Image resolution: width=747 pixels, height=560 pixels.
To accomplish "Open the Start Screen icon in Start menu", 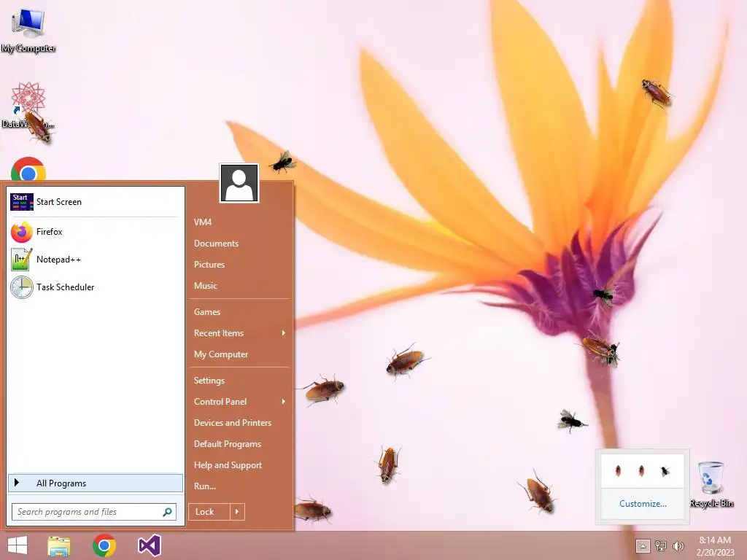I will tap(22, 202).
